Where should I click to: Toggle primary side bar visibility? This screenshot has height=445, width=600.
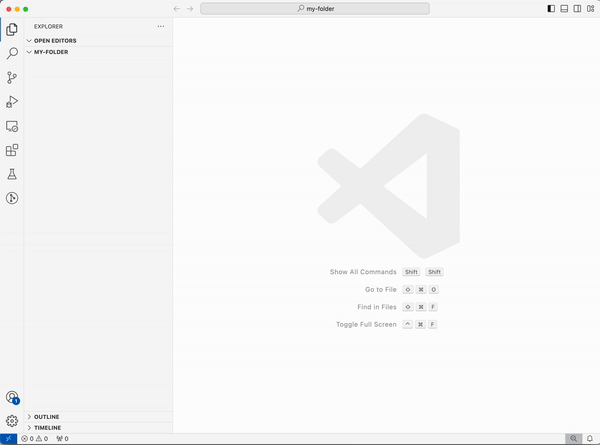tap(551, 9)
